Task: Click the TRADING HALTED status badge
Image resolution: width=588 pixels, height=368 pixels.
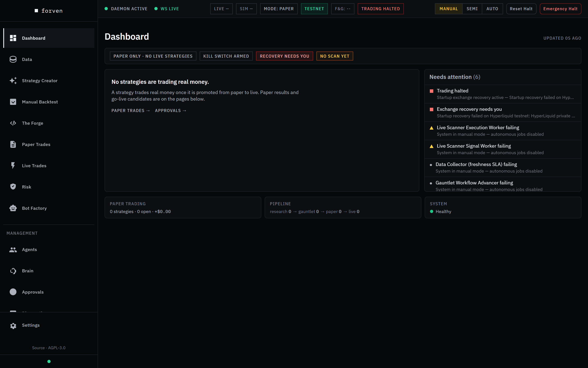Action: coord(381,9)
